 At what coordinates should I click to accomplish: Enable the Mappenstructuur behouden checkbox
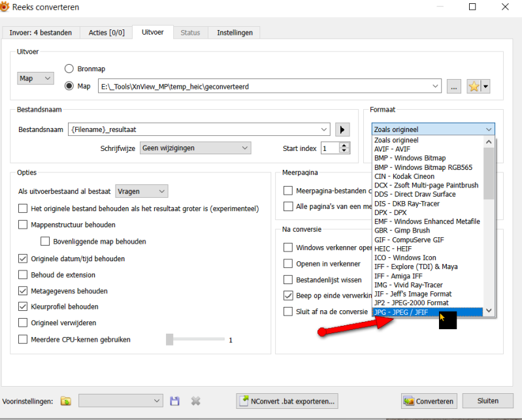click(24, 225)
